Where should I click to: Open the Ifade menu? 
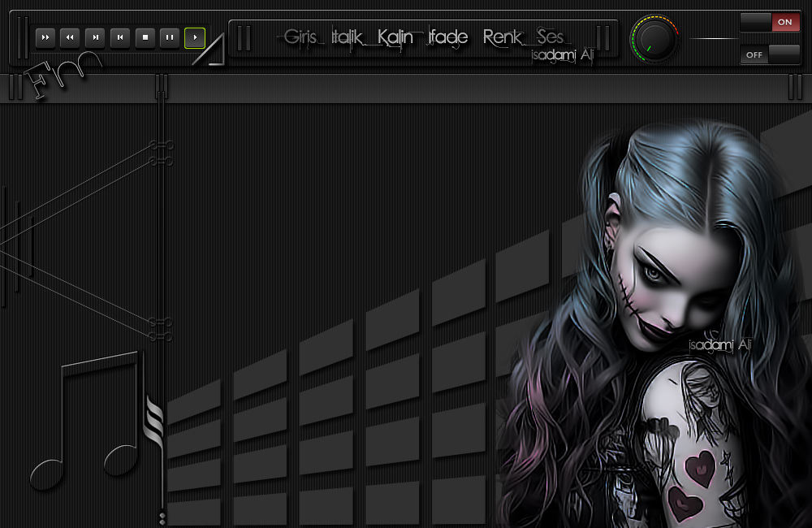coord(448,38)
